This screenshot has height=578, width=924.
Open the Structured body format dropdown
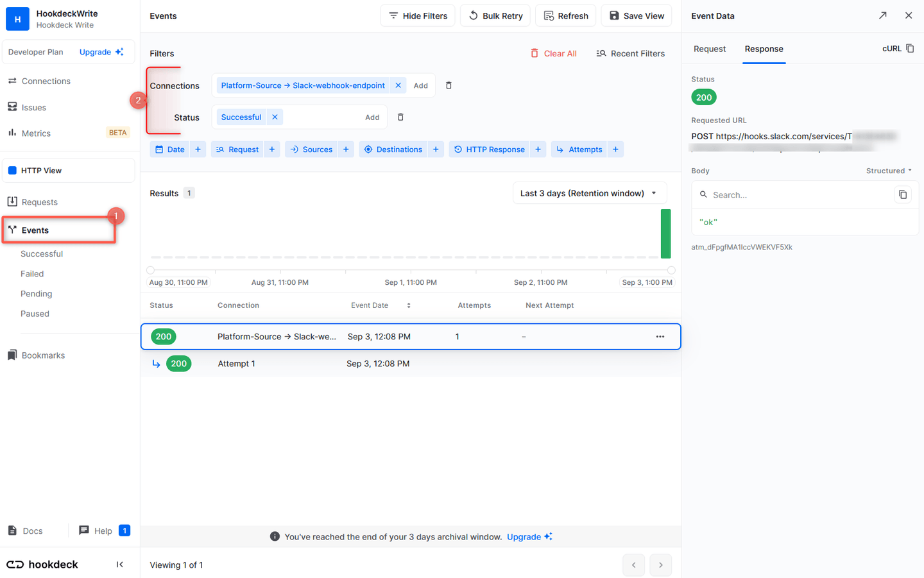click(x=888, y=171)
